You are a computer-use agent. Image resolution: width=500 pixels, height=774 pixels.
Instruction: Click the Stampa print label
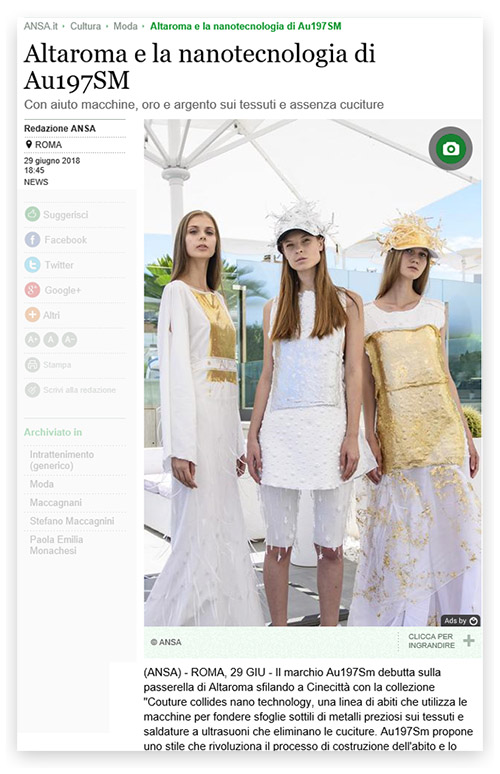click(x=57, y=365)
